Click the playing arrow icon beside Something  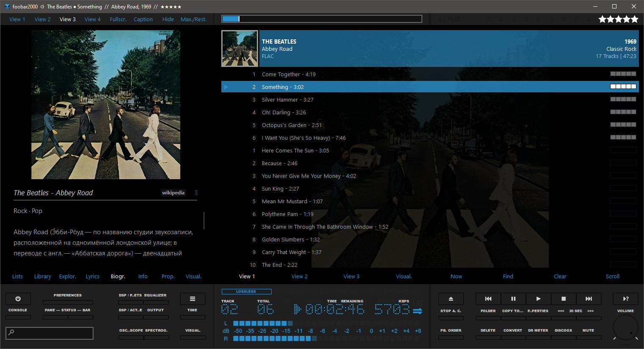click(226, 87)
